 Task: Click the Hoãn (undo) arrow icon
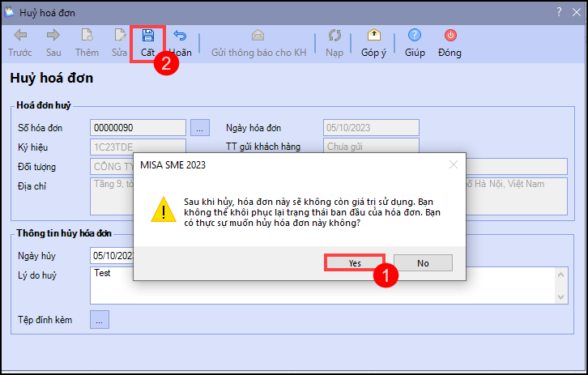tap(180, 36)
